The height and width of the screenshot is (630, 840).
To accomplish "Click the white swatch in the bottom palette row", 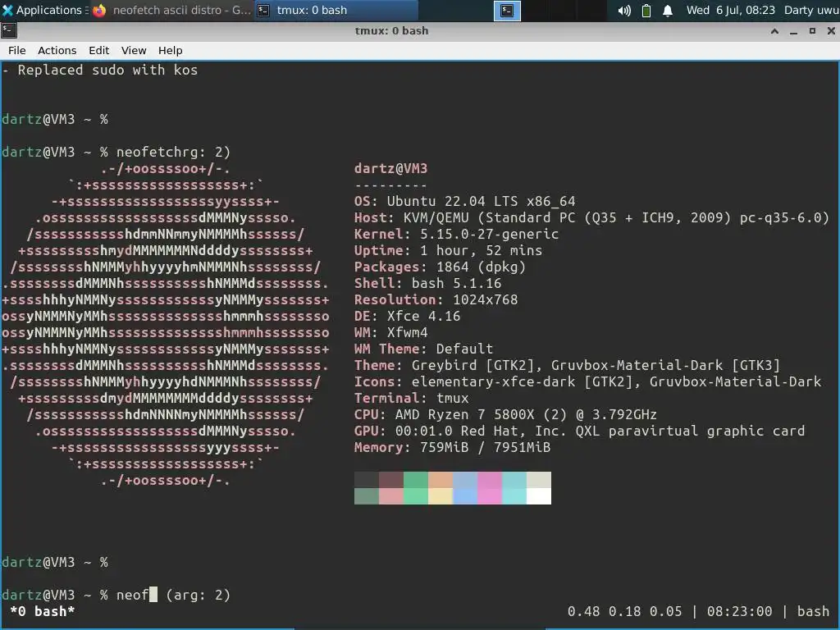I will tap(539, 496).
